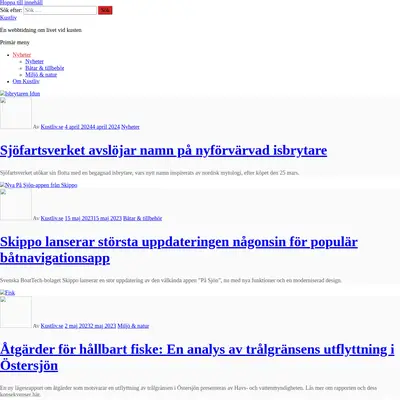Open the 'Båtar & tillbehör' menu entry
This screenshot has width=400, height=400.
click(45, 68)
